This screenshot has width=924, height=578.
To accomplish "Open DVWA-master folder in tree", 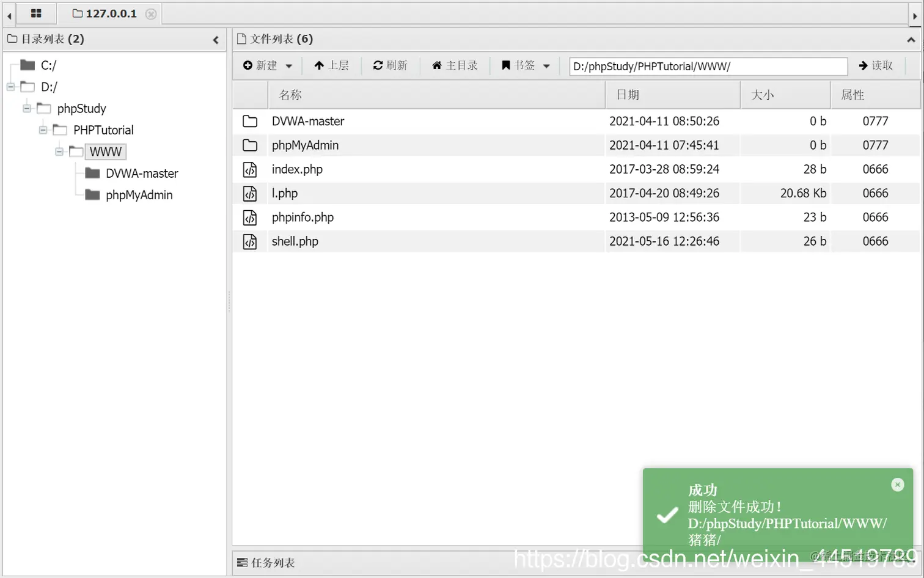I will 142,173.
